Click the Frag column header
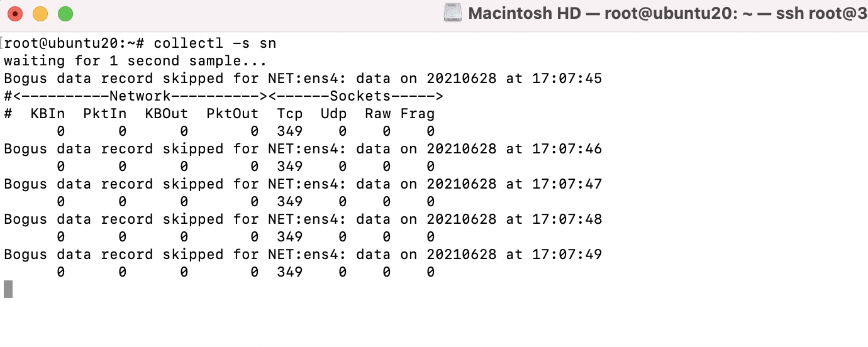 [418, 114]
